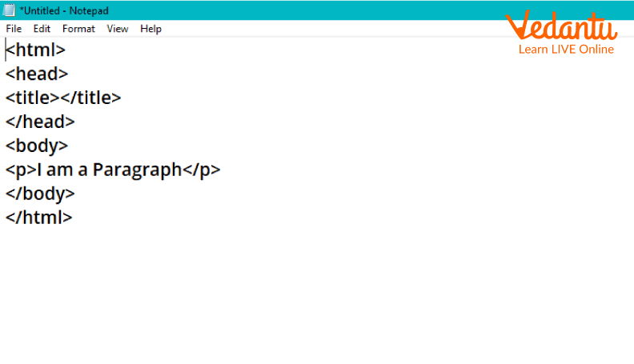This screenshot has width=634, height=364.
Task: Click the "Learn LIVE Online" tagline
Action: pos(565,50)
